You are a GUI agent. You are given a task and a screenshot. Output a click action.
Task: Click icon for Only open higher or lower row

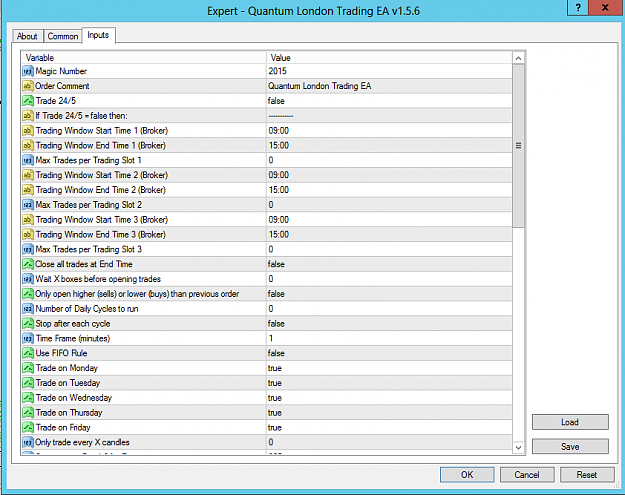pyautogui.click(x=28, y=294)
